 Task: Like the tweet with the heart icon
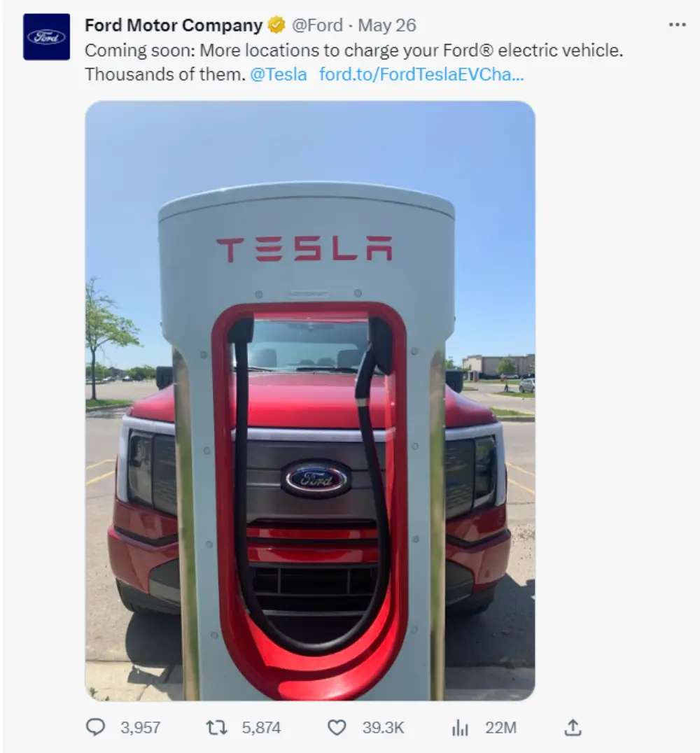tap(337, 728)
